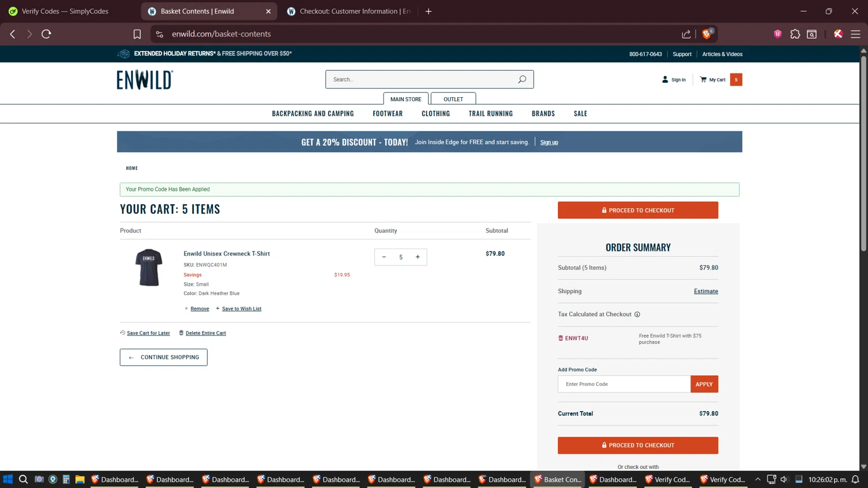Image resolution: width=868 pixels, height=488 pixels.
Task: Click the Enter Promo Code field
Action: (624, 384)
